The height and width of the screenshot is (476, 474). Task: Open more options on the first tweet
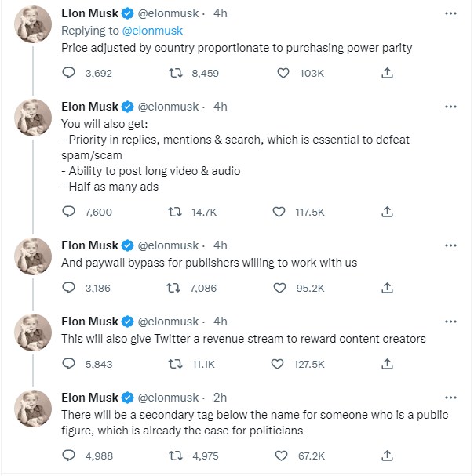tap(450, 14)
